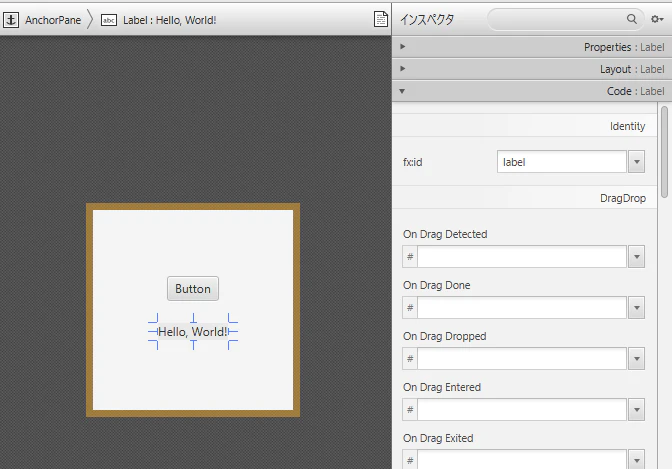Click the fx:id text field containing label
Viewport: 672px width, 469px height.
[x=561, y=162]
